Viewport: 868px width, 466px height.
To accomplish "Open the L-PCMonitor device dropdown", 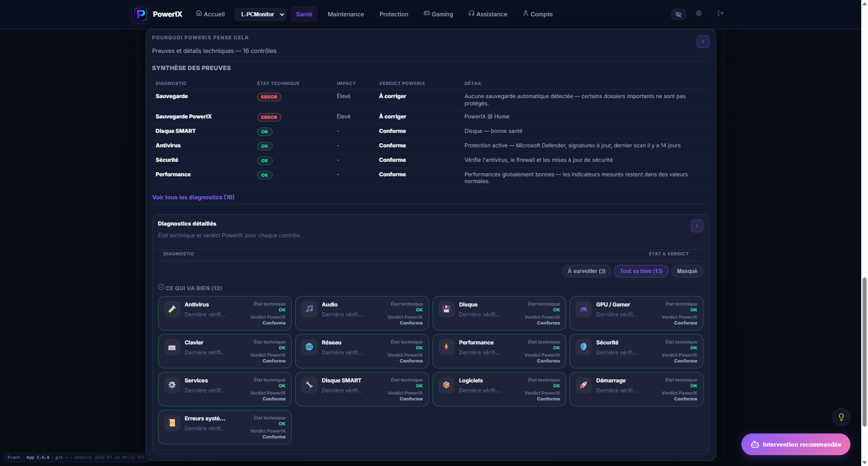I will pos(260,14).
